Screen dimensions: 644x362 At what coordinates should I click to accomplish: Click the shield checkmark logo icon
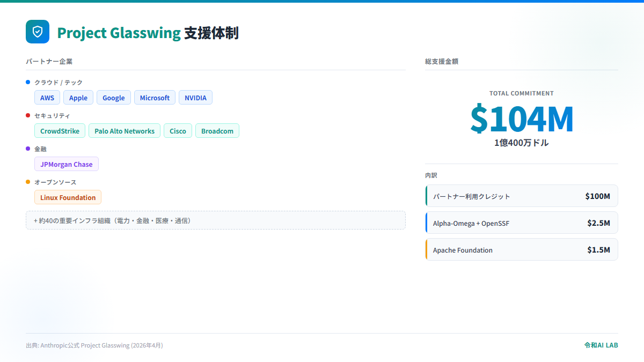(38, 32)
